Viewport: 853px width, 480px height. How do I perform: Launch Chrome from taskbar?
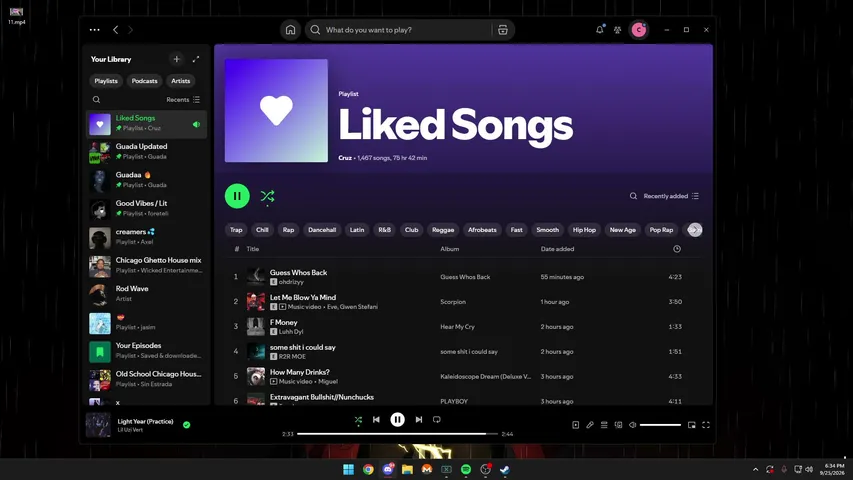coord(368,469)
